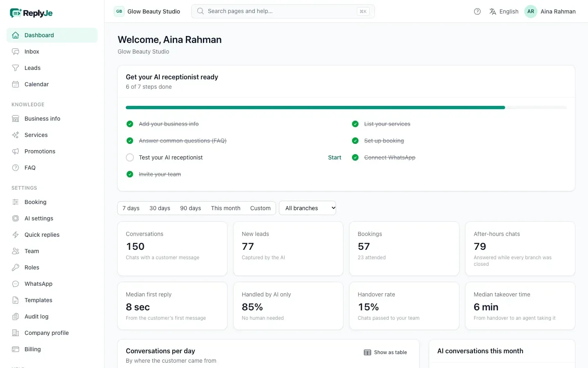The height and width of the screenshot is (368, 588).
Task: Open the Conversations stat card
Action: pos(172,249)
